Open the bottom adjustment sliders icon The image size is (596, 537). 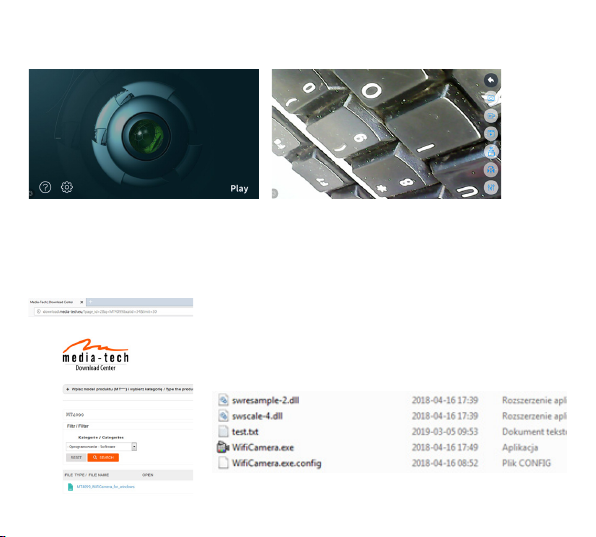(491, 187)
